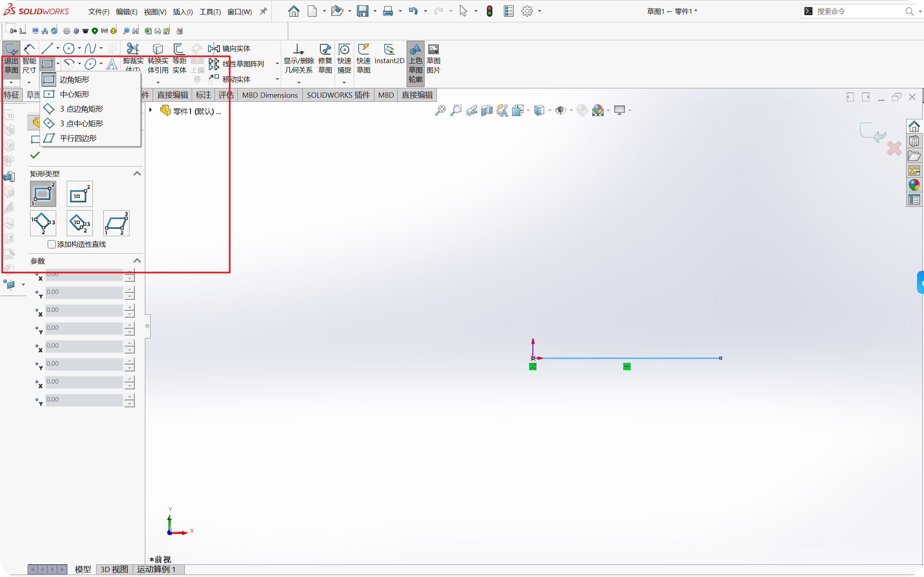Select the Trim Entities (剪裁实体) scissors icon
Screen dimensions: 924x577
pyautogui.click(x=133, y=49)
